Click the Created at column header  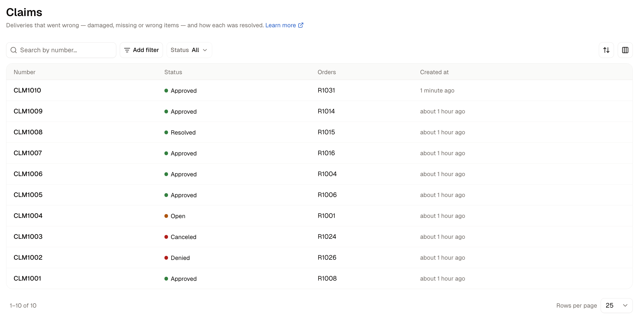pyautogui.click(x=434, y=72)
